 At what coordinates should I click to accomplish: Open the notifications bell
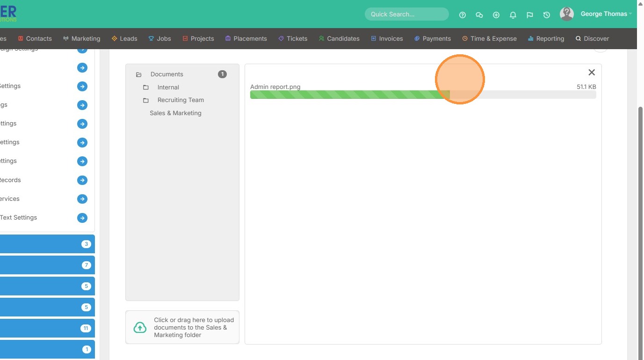point(513,15)
